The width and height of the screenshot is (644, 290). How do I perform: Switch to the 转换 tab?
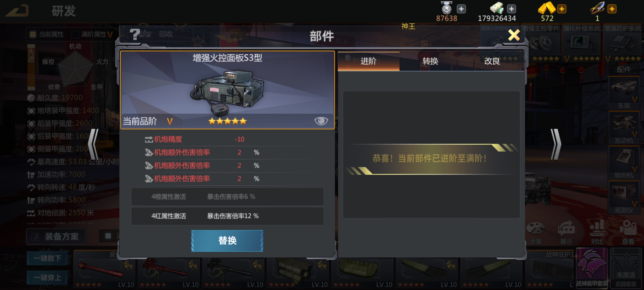(x=430, y=61)
